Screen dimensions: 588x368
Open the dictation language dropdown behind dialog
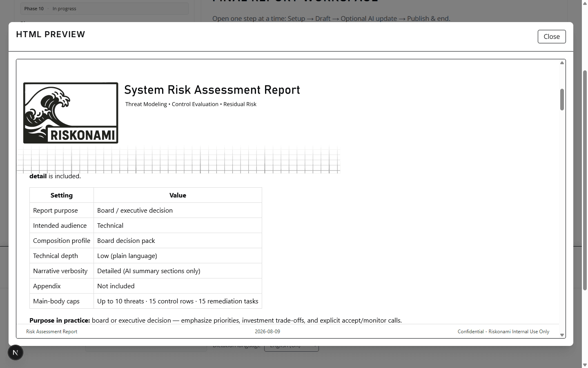(292, 346)
